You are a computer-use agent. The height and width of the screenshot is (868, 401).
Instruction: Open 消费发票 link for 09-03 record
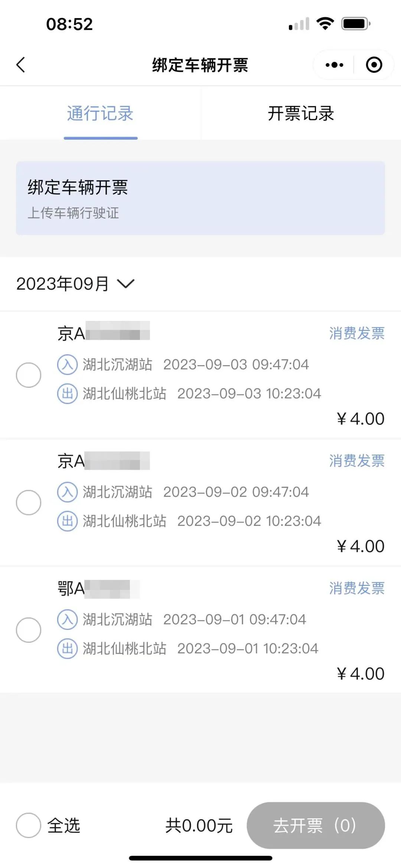click(356, 333)
